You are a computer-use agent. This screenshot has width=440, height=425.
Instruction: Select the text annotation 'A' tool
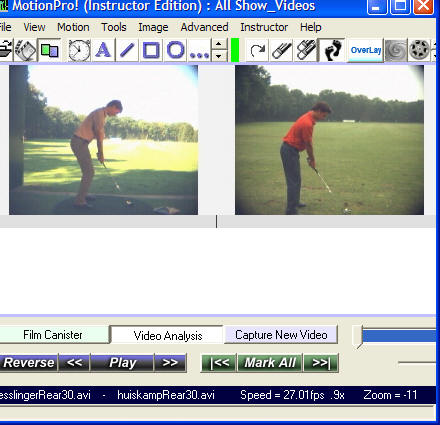(x=103, y=50)
